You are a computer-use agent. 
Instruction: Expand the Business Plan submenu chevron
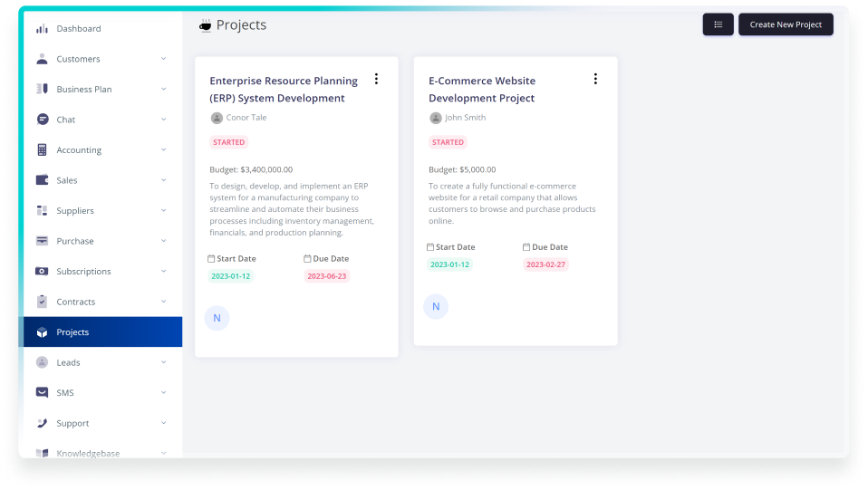(x=163, y=89)
